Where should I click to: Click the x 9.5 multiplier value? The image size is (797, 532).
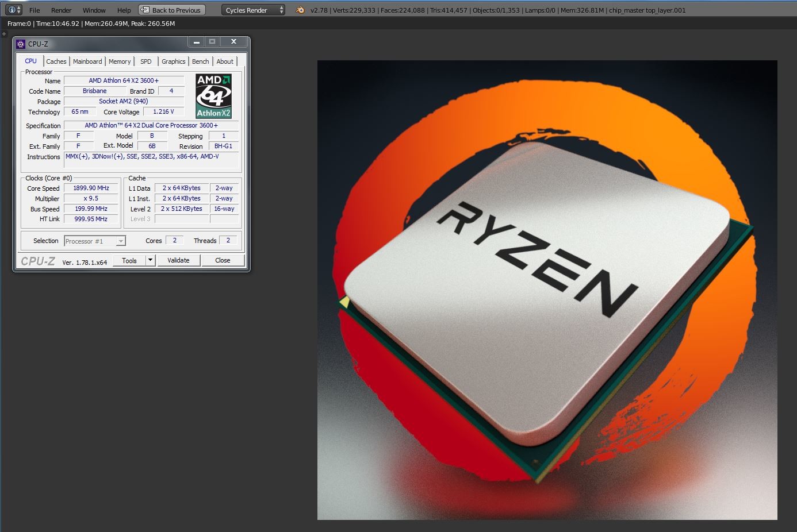(91, 198)
